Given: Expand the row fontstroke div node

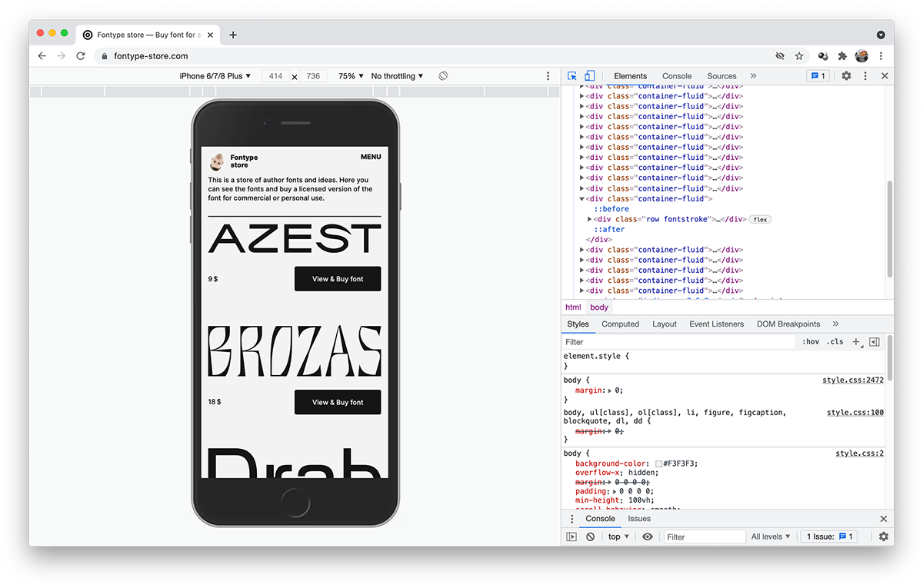Looking at the screenshot, I should click(x=590, y=219).
